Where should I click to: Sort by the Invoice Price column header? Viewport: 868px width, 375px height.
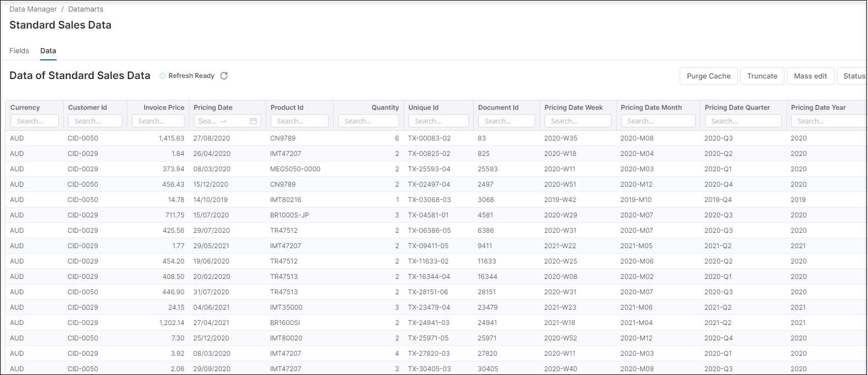tap(164, 108)
